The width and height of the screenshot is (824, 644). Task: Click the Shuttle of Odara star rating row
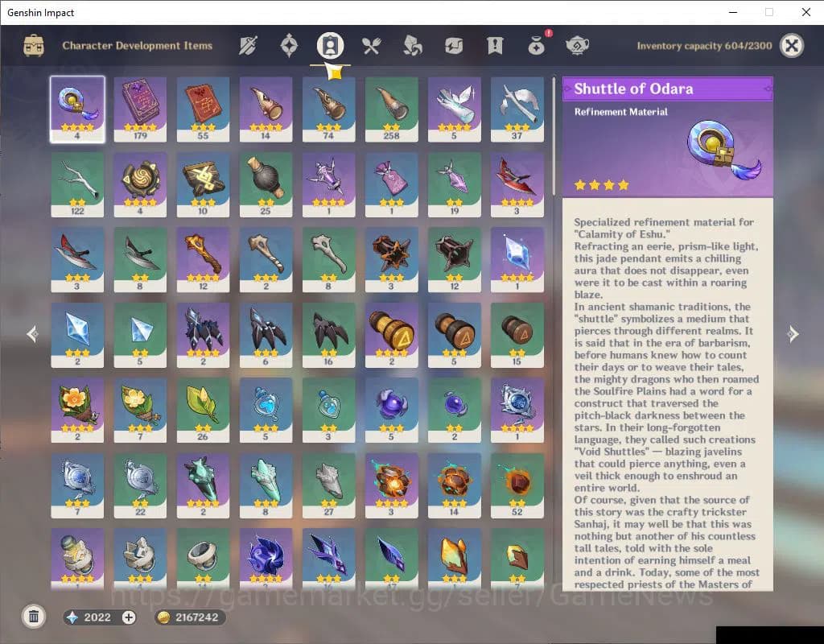tap(601, 184)
